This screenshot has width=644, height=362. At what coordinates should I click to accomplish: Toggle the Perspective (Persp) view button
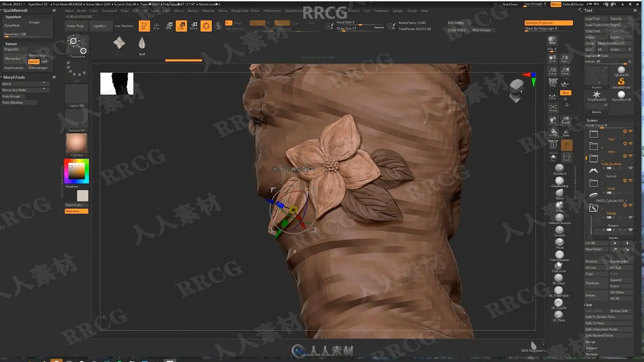552,82
